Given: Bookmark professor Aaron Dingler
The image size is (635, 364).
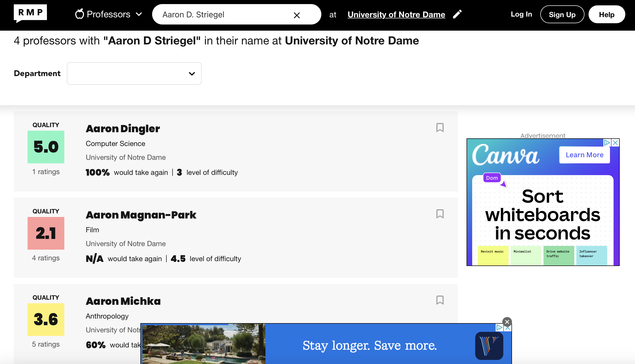Looking at the screenshot, I should pos(440,128).
